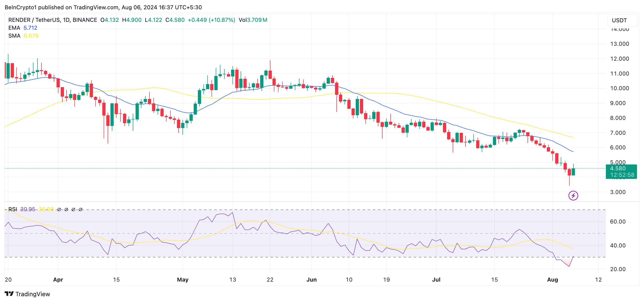Open the TradingView wordmark link
Viewport: 644px width, 302px height.
tap(33, 294)
